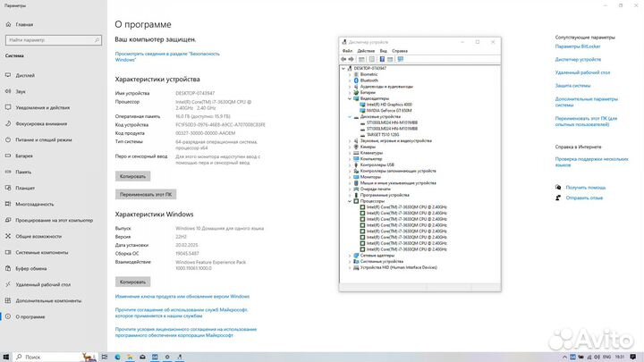The height and width of the screenshot is (362, 644).
Task: Collapse DESKTOP root node in Device Manager
Action: (x=343, y=69)
